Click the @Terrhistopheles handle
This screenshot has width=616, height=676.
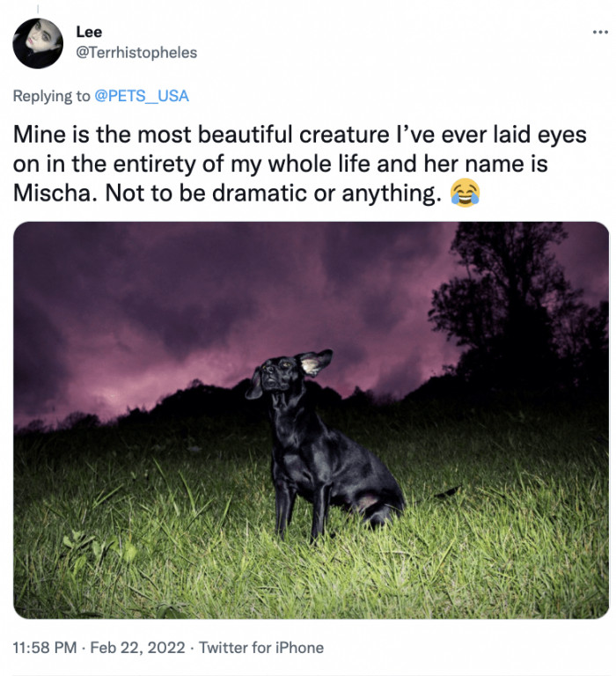136,53
